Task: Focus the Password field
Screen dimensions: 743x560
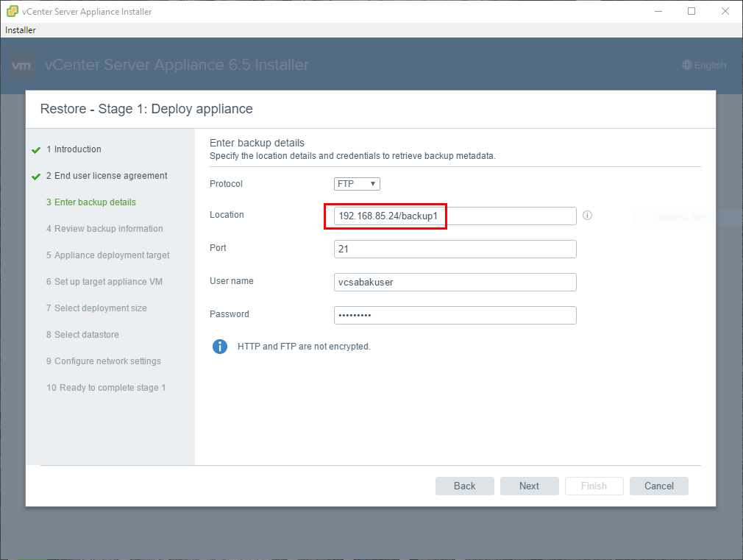Action: pyautogui.click(x=455, y=316)
